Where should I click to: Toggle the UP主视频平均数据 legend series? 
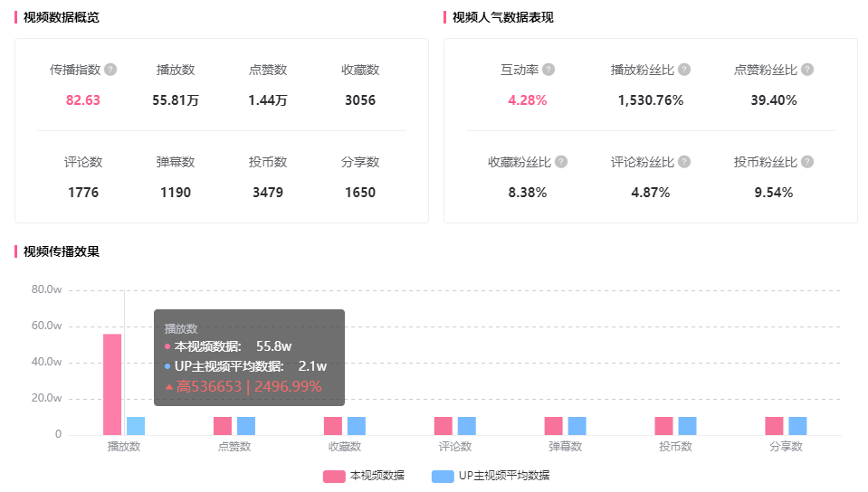[491, 476]
